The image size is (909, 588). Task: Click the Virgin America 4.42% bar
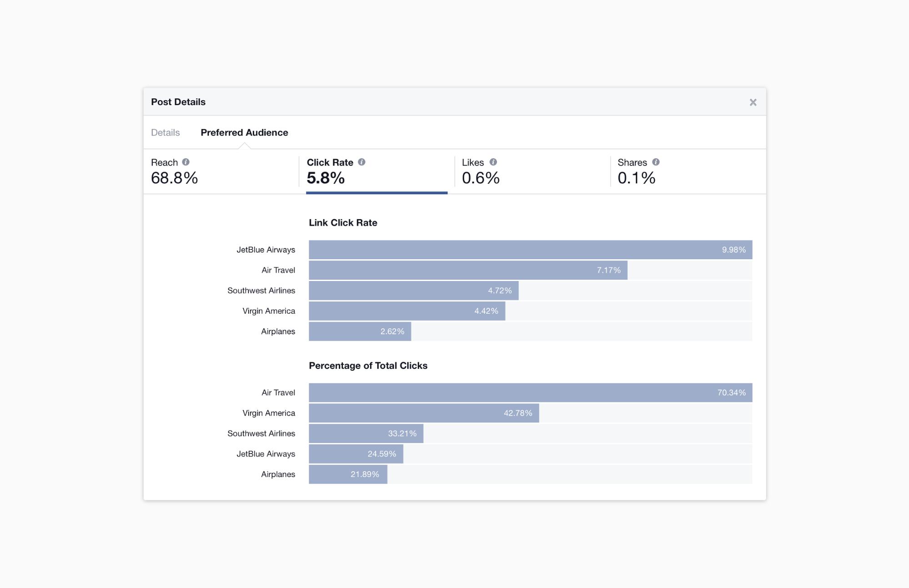coord(407,311)
